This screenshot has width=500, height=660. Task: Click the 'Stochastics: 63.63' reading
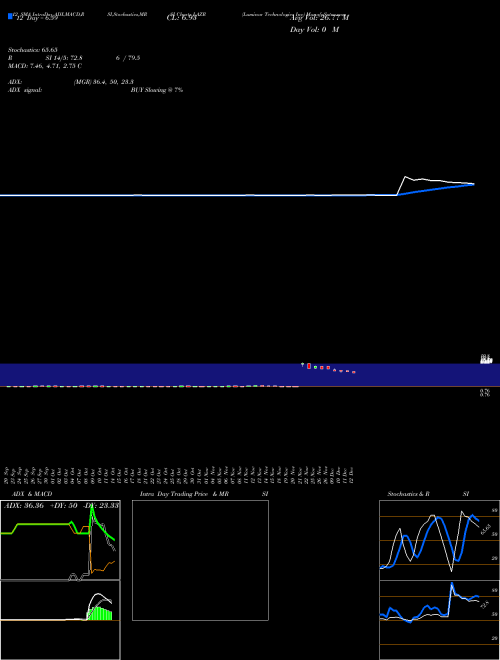pyautogui.click(x=32, y=50)
